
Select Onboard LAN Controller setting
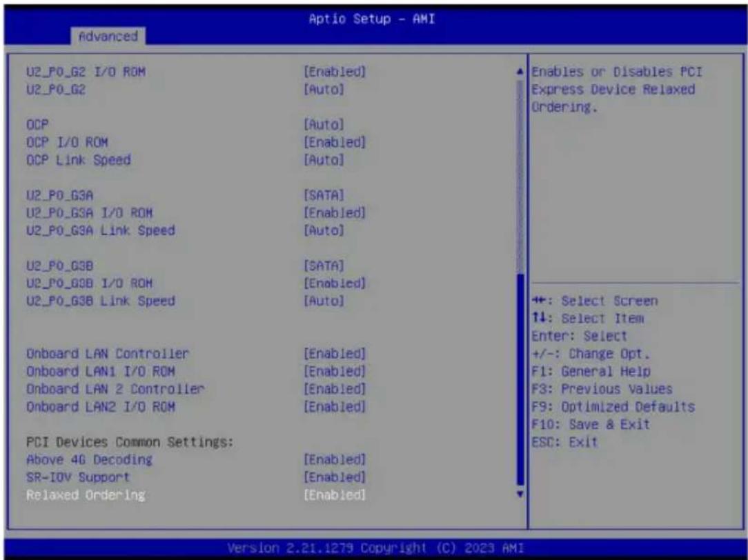click(108, 354)
